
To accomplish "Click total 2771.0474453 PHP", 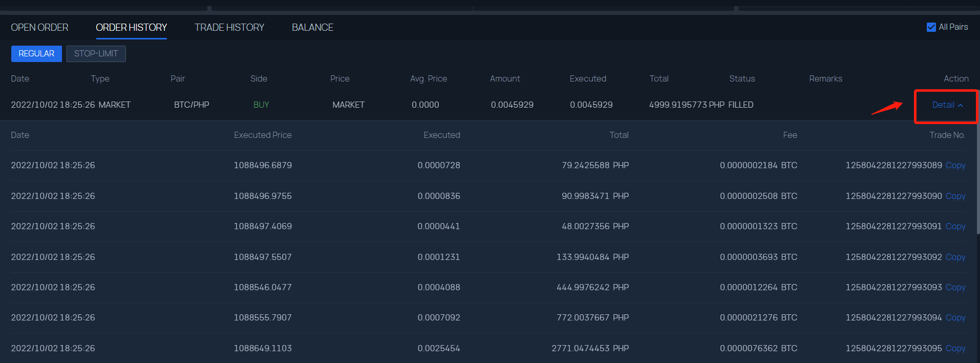I will coord(590,348).
